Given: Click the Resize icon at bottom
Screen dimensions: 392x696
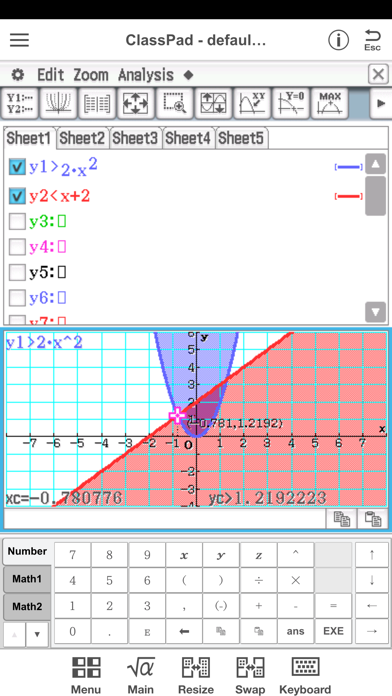Looking at the screenshot, I should (196, 675).
